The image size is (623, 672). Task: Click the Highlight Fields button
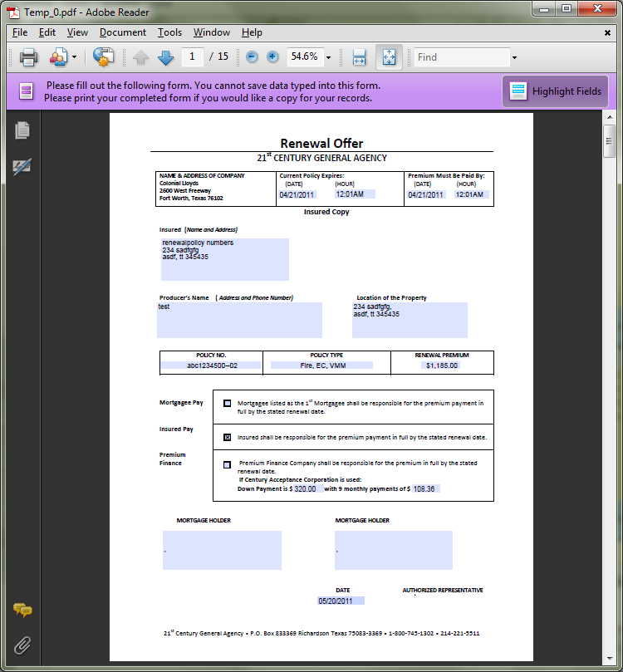click(556, 91)
